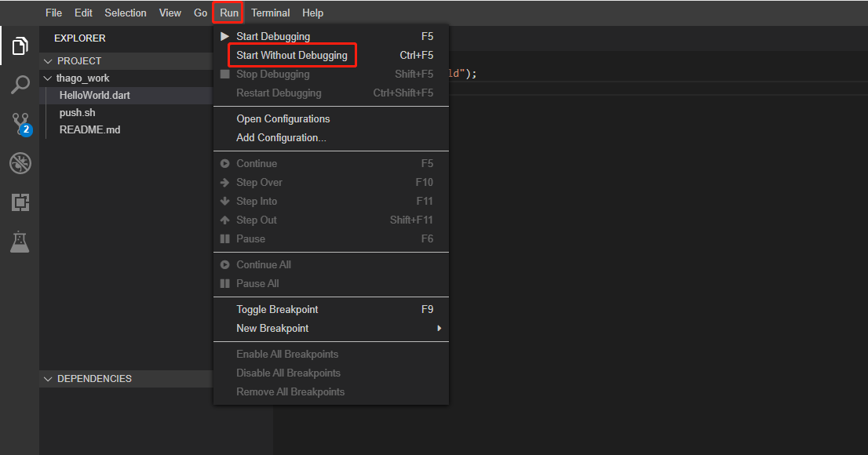This screenshot has width=868, height=455.
Task: Open the Testing flask icon
Action: 20,242
